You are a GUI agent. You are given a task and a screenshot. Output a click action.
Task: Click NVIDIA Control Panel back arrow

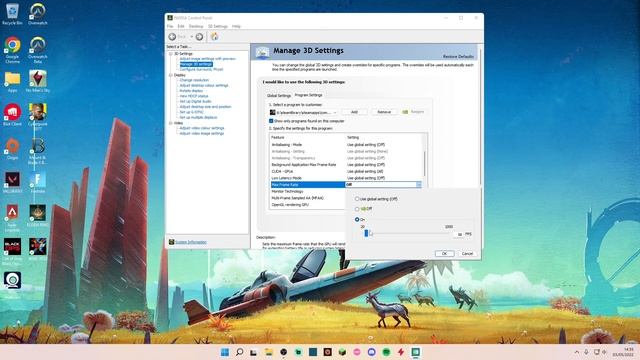tap(172, 37)
